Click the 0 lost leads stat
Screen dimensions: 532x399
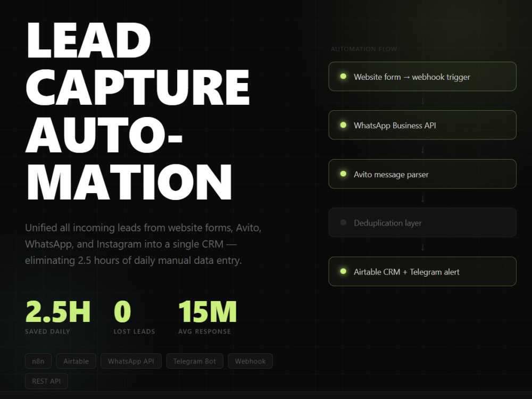[135, 318]
